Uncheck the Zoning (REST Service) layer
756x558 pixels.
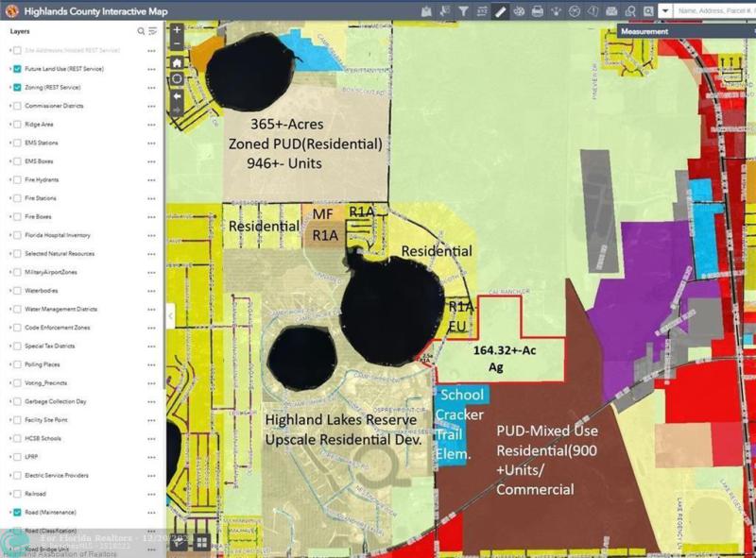[x=17, y=87]
